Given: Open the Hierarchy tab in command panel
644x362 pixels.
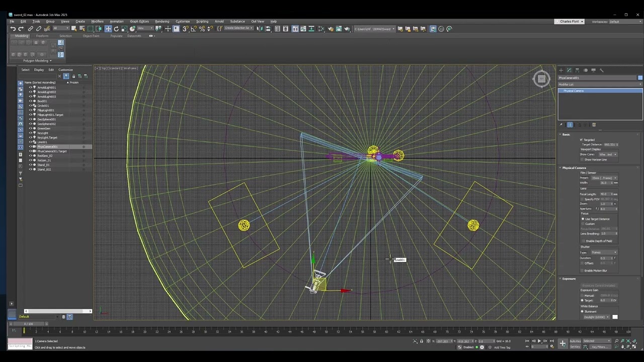Looking at the screenshot, I should [577, 70].
